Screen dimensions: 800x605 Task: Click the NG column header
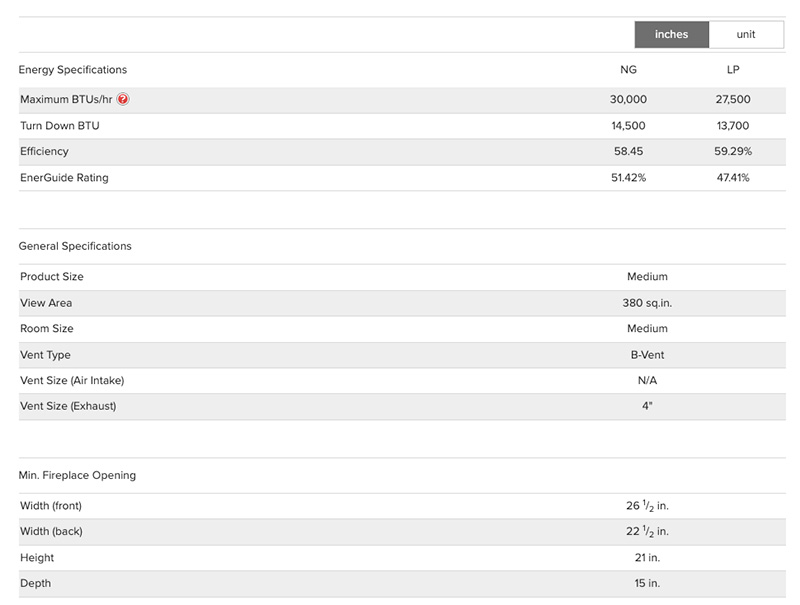point(628,70)
